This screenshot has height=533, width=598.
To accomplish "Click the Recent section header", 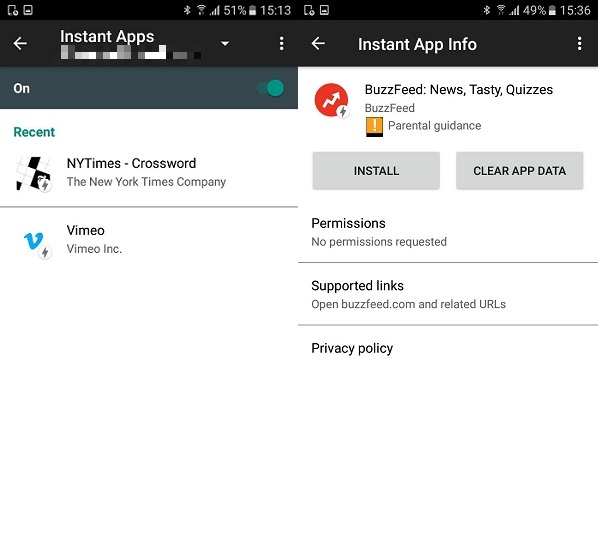I will [34, 132].
